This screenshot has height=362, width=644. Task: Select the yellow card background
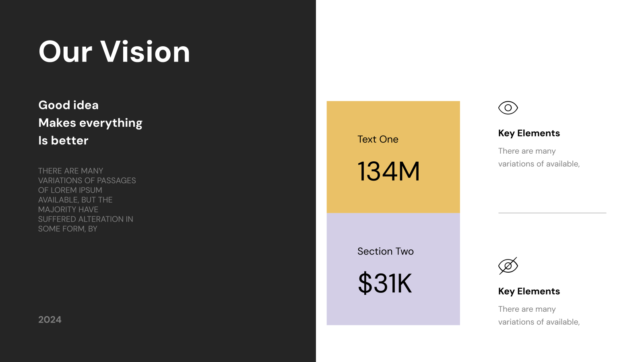click(x=393, y=157)
